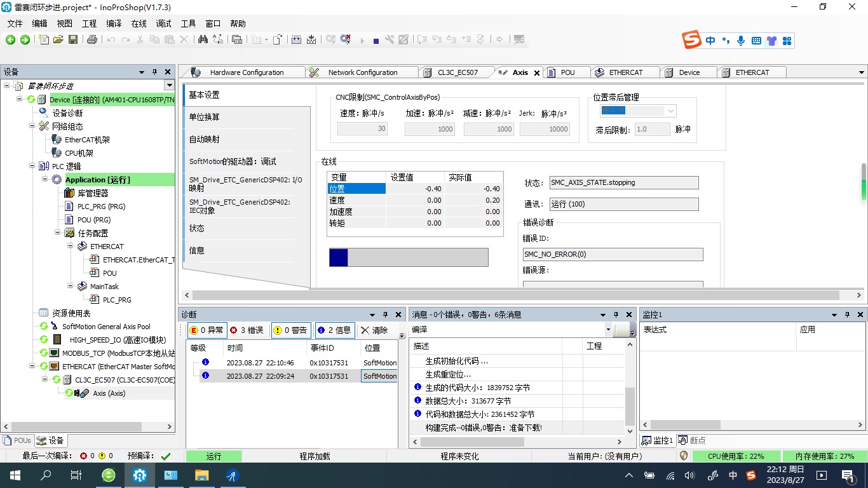
Task: Toggle the 0 异常 diagnostic filter
Action: click(x=207, y=330)
